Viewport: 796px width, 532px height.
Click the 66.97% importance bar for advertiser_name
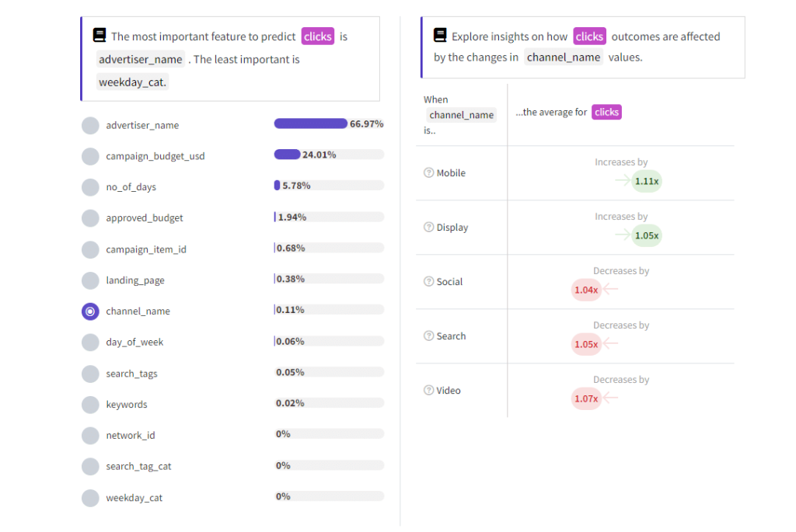310,123
